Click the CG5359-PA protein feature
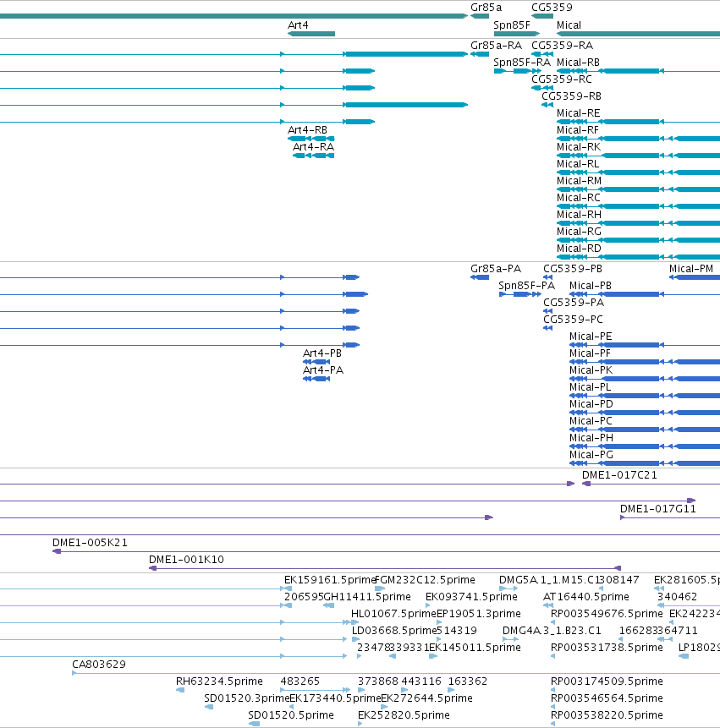 [547, 311]
